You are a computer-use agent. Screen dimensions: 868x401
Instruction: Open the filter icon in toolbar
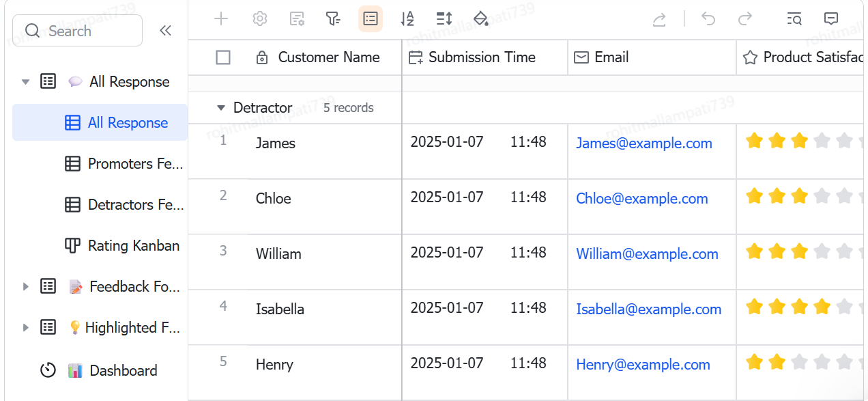pos(333,19)
